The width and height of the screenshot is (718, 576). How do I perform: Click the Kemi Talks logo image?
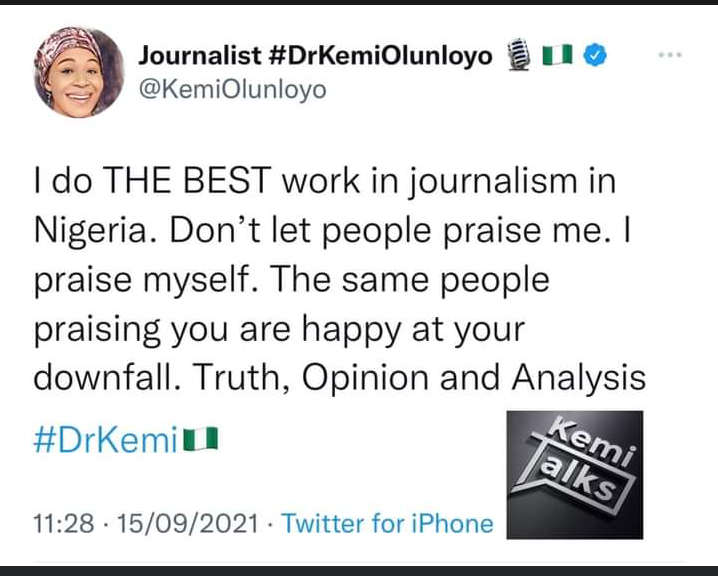[x=575, y=470]
